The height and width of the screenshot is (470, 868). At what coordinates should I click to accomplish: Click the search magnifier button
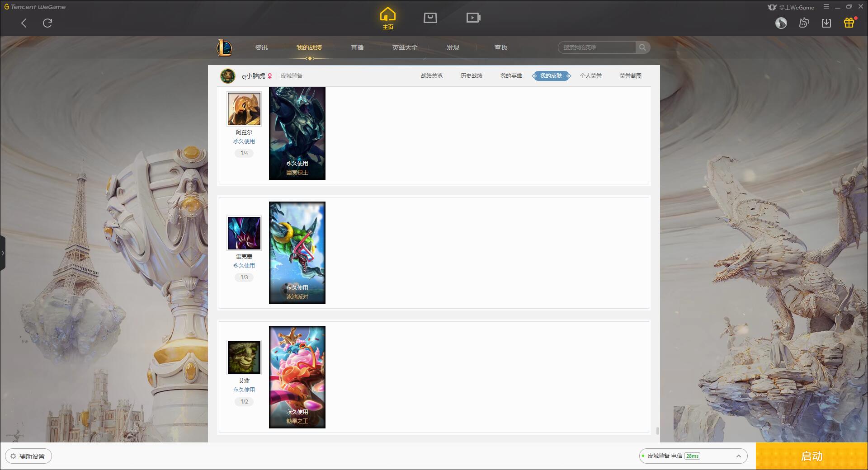tap(642, 47)
